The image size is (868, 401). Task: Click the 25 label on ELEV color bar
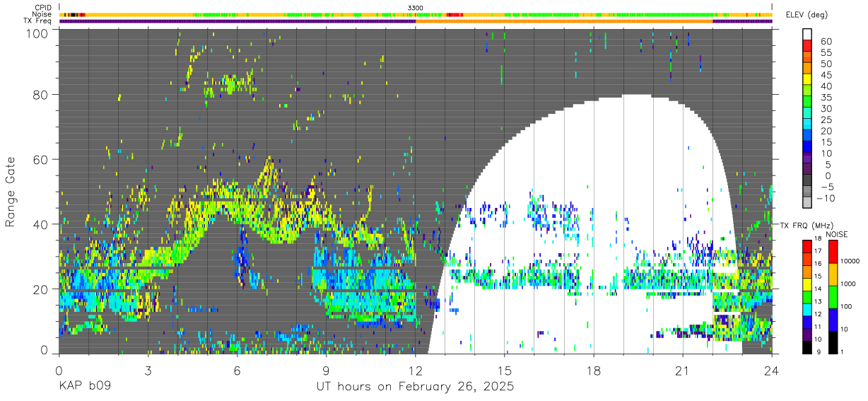[x=826, y=120]
